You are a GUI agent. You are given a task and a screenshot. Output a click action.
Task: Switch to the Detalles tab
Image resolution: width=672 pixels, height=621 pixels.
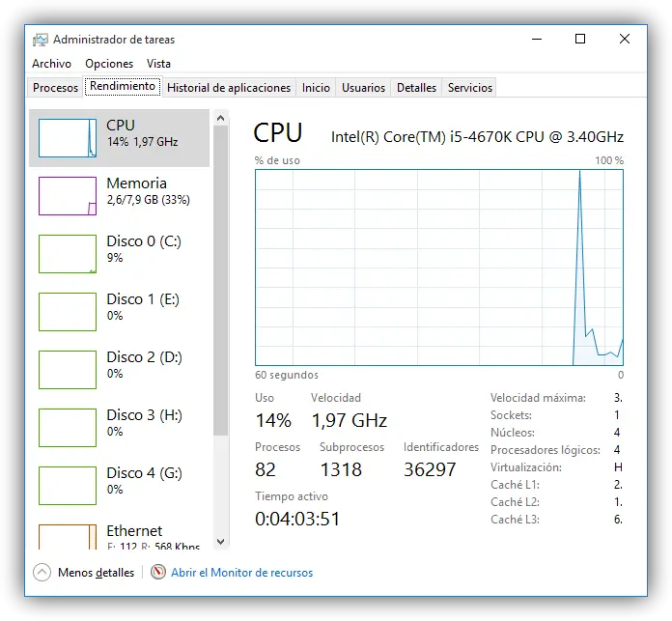(416, 88)
